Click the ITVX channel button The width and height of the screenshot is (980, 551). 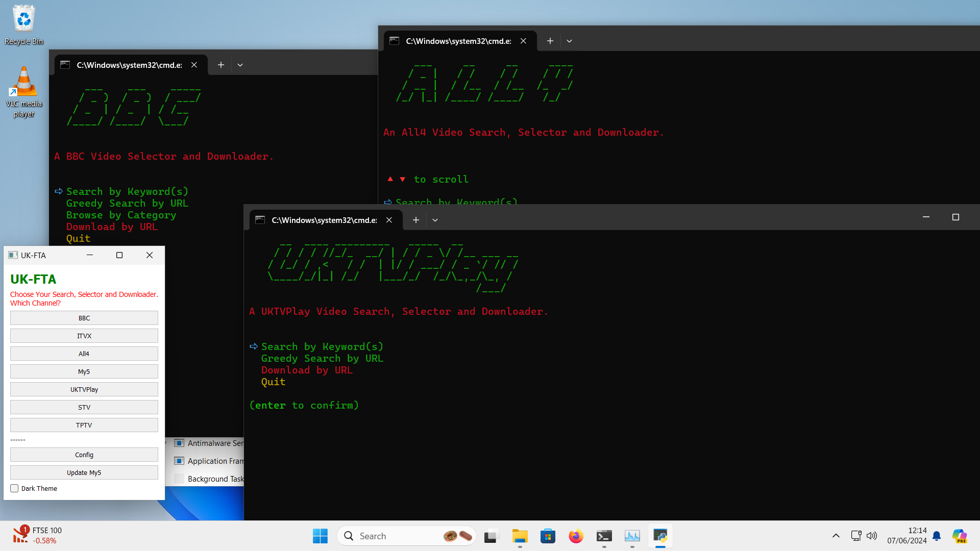click(84, 336)
